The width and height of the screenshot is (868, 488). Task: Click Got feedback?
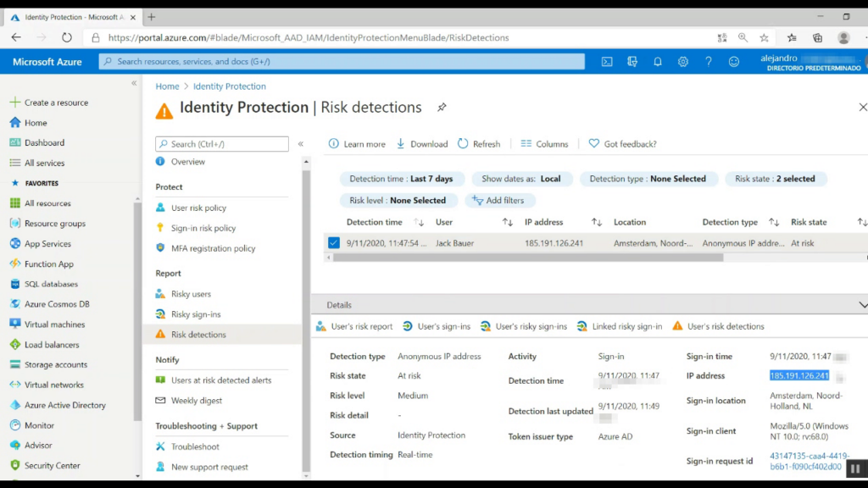click(x=622, y=144)
